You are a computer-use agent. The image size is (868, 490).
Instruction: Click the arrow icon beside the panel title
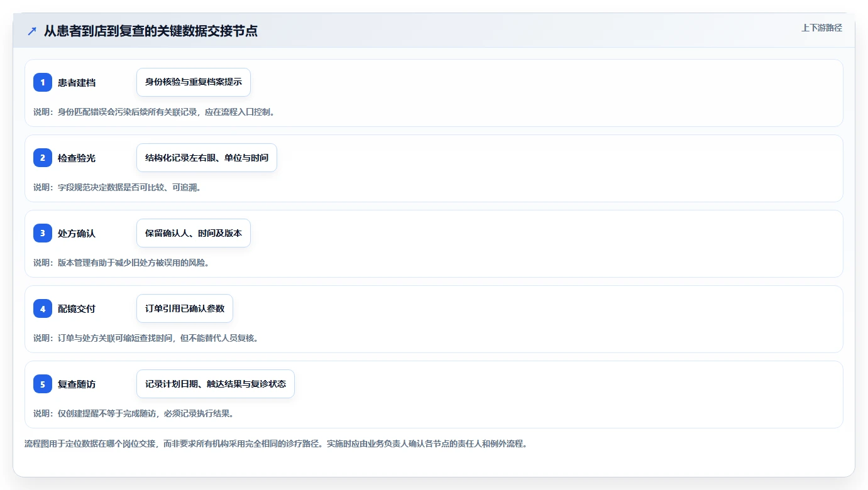coord(32,31)
